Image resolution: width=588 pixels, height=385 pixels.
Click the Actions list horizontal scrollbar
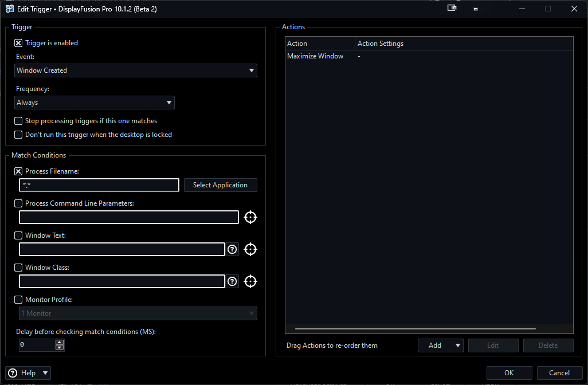[415, 329]
